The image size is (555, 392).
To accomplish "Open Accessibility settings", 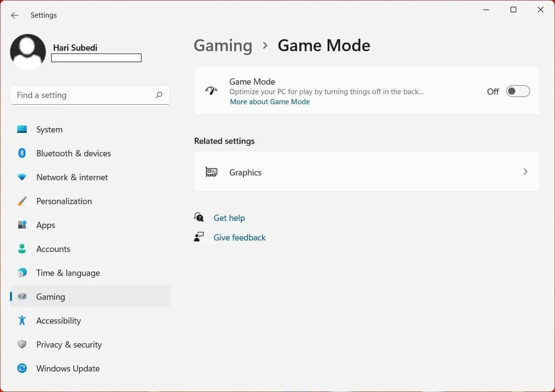I will click(58, 320).
